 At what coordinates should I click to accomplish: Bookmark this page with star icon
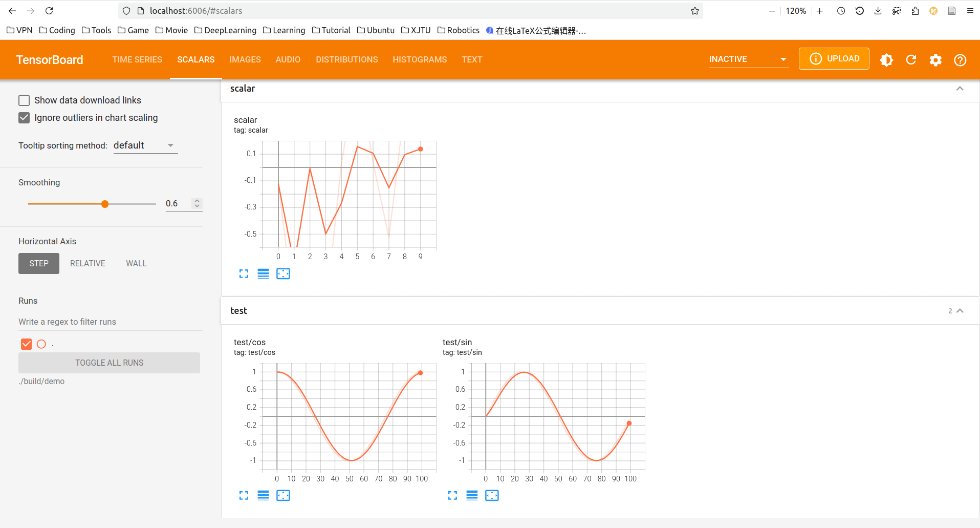coord(694,11)
